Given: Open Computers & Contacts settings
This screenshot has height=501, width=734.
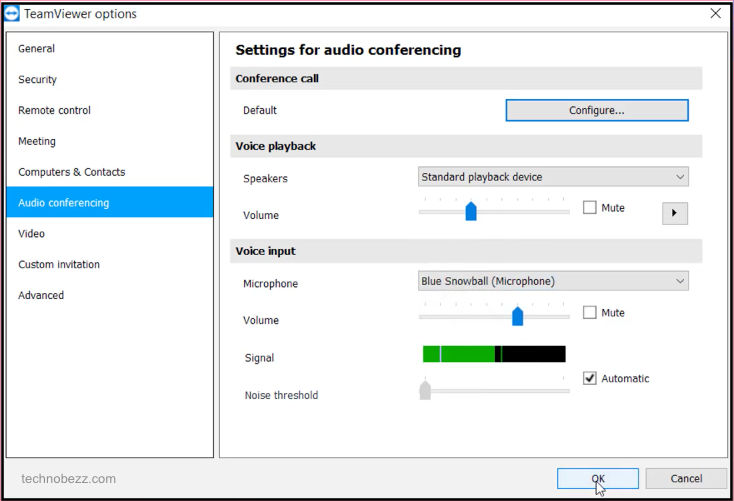Looking at the screenshot, I should 110,172.
